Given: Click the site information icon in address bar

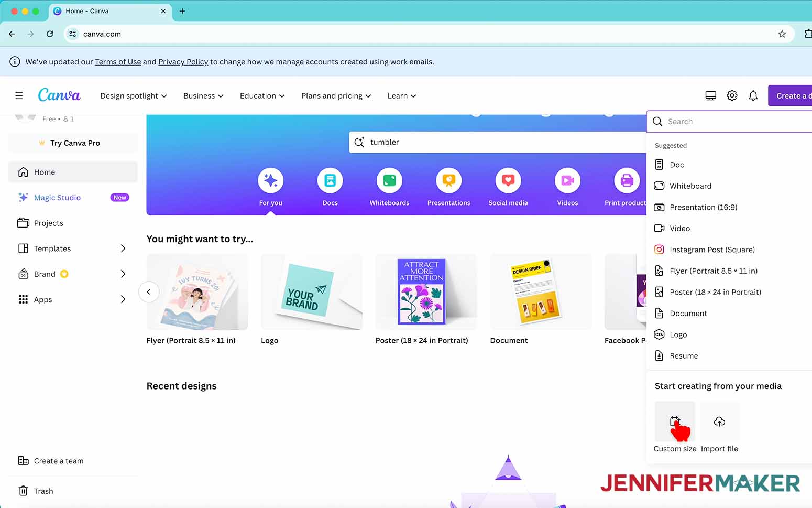Looking at the screenshot, I should click(73, 34).
